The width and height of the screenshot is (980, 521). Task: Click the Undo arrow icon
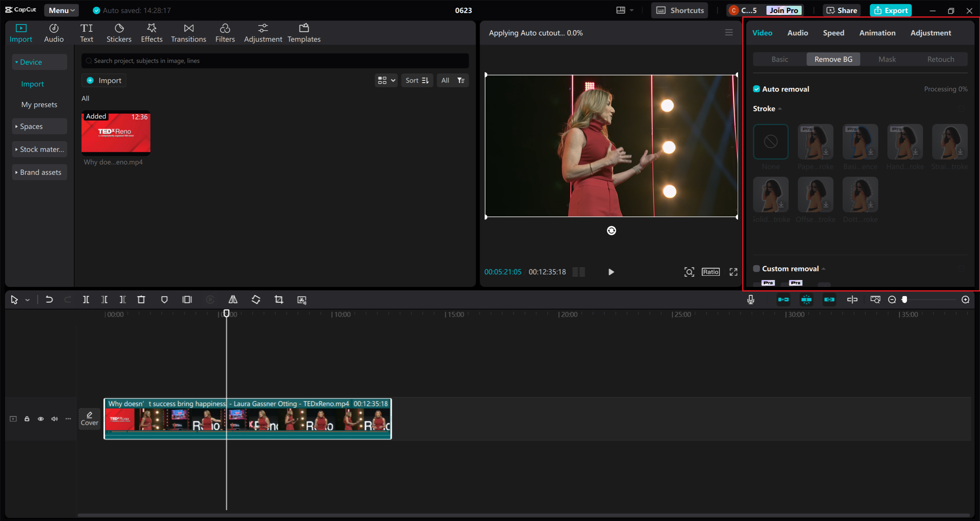(x=49, y=300)
